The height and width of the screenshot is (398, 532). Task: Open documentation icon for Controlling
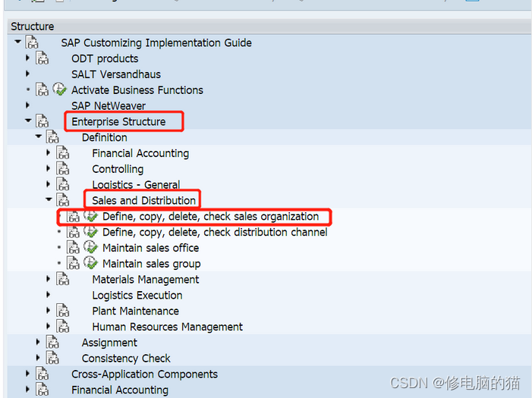[x=63, y=168]
